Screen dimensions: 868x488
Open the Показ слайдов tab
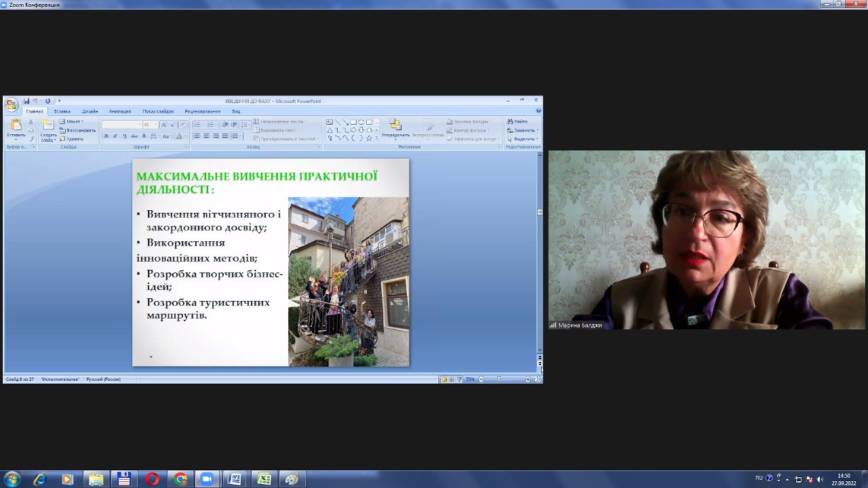coord(158,111)
